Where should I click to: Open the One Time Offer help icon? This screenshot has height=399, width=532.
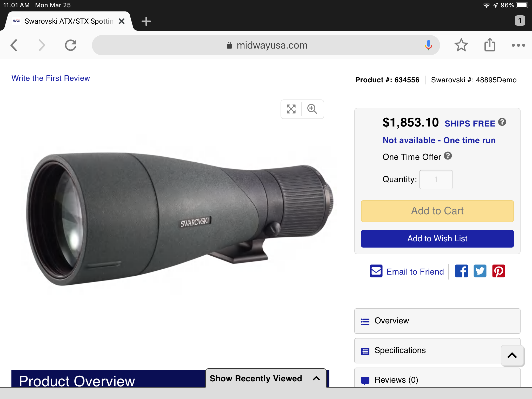point(448,156)
